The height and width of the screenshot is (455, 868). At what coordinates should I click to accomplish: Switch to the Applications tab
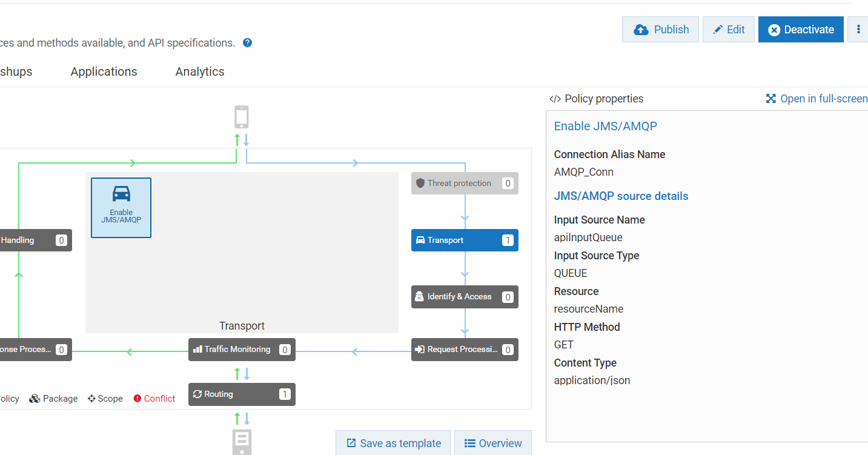[x=104, y=71]
